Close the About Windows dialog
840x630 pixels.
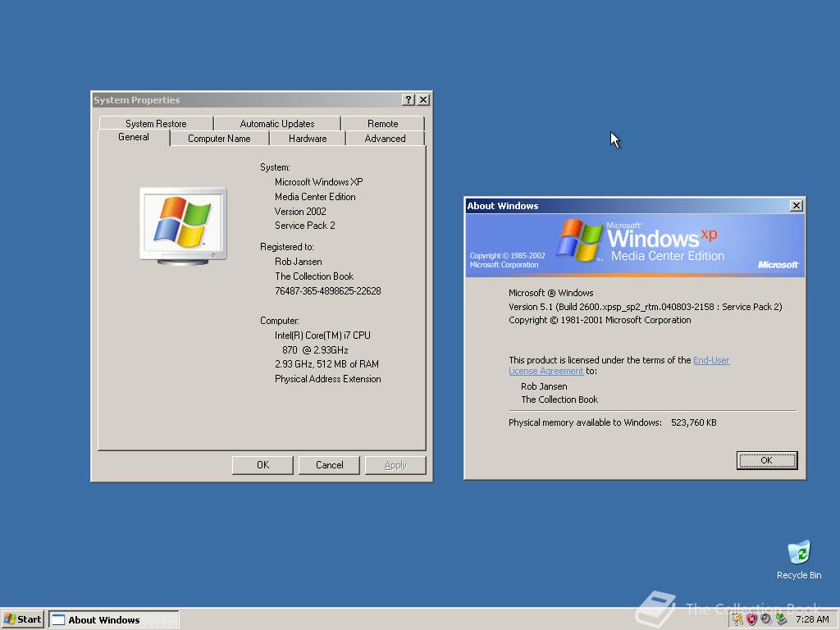[x=797, y=206]
